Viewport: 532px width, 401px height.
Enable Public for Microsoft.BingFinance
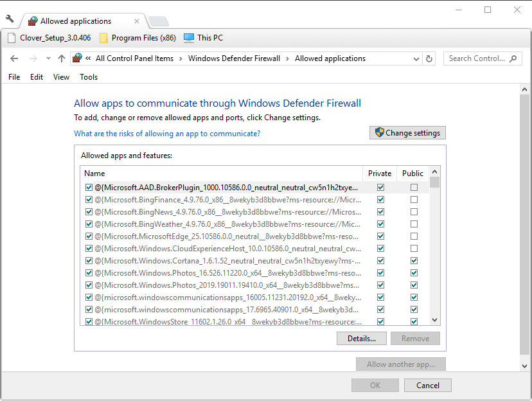pos(414,199)
